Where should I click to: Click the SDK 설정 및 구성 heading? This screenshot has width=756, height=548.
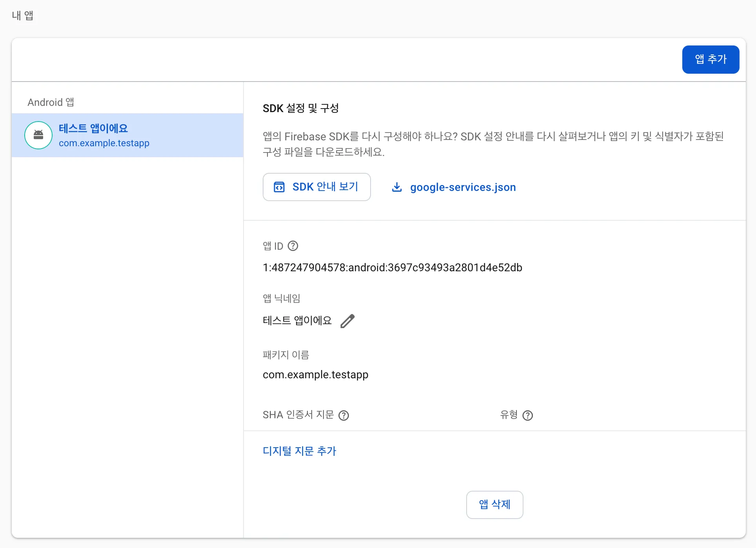point(301,108)
